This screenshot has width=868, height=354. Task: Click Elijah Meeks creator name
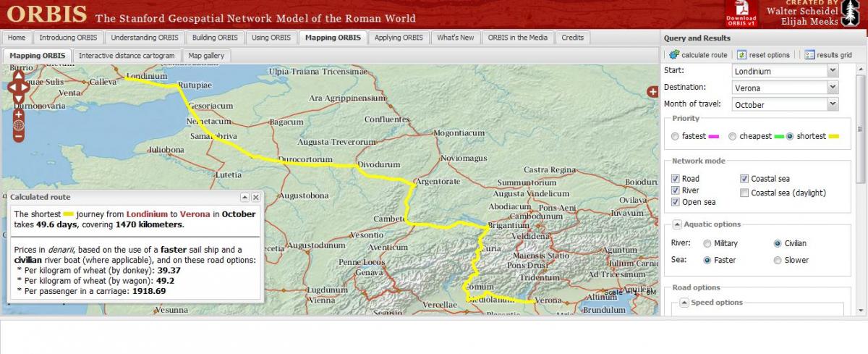809,21
